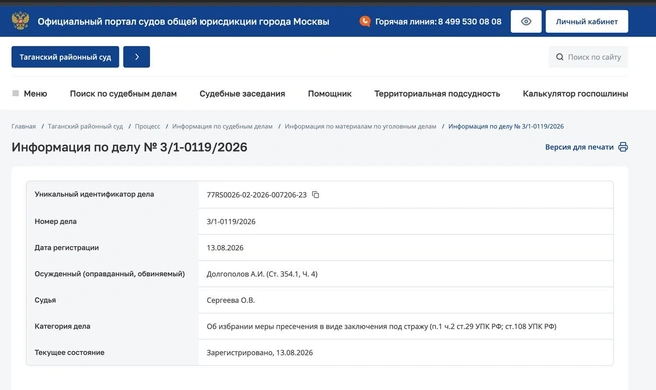Click the Процесс breadcrumb link
This screenshot has width=656, height=390.
(147, 126)
